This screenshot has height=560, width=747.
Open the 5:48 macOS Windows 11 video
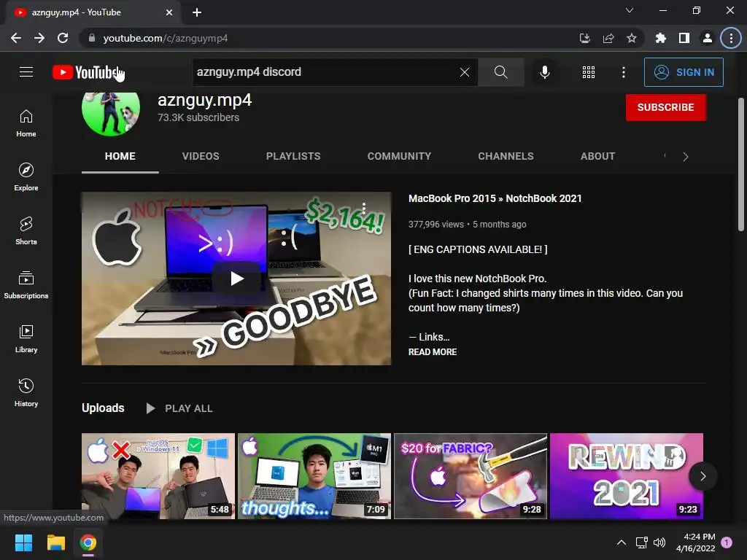click(x=158, y=475)
